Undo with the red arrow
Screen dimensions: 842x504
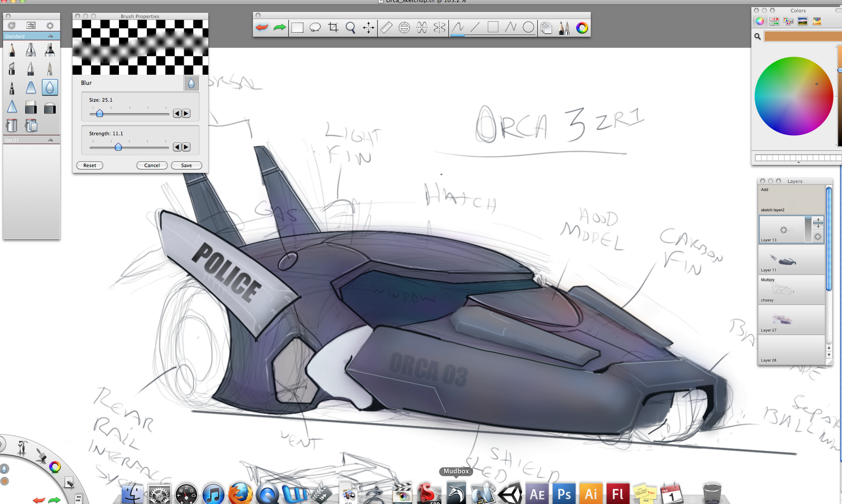click(262, 27)
